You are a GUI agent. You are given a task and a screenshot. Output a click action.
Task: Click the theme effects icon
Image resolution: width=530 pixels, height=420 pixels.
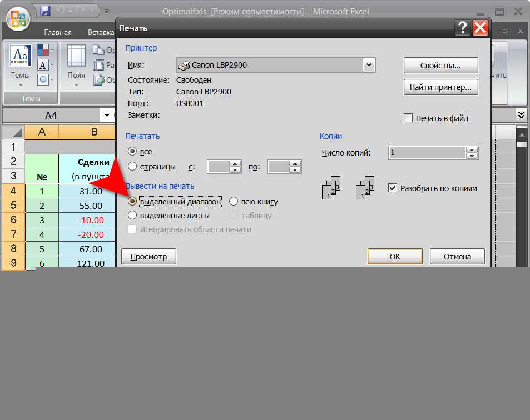43,79
